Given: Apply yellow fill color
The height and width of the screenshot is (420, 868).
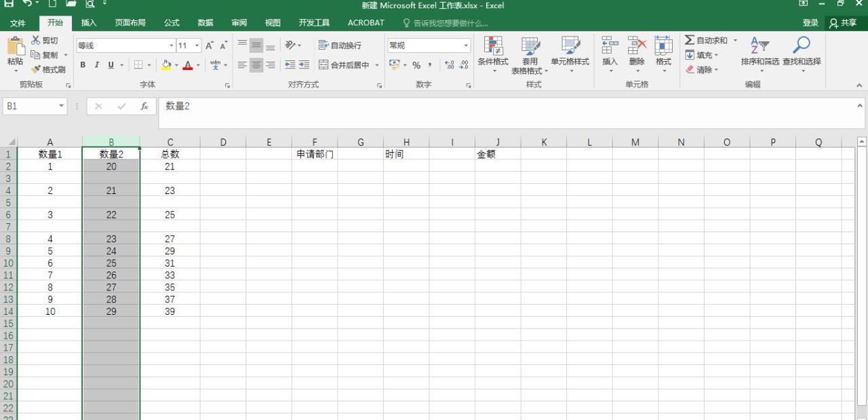Looking at the screenshot, I should (x=165, y=65).
